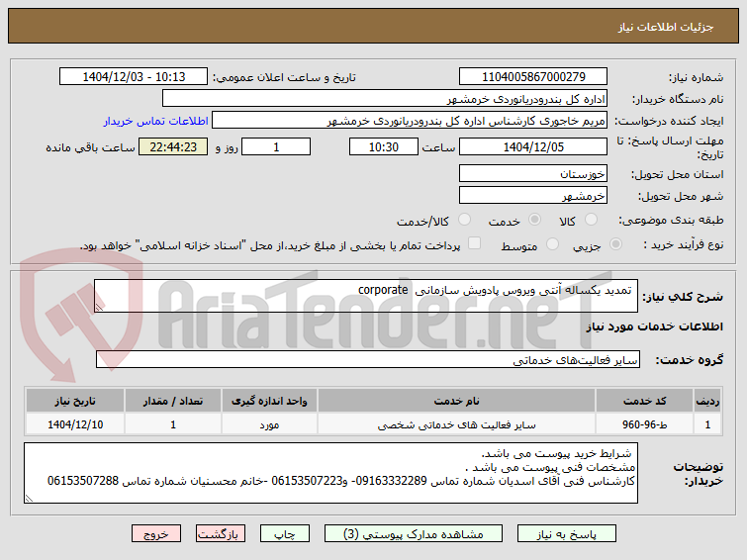This screenshot has height=560, width=747.
Task: Click the شرح کلی نیاز text area
Action: pyautogui.click(x=366, y=296)
